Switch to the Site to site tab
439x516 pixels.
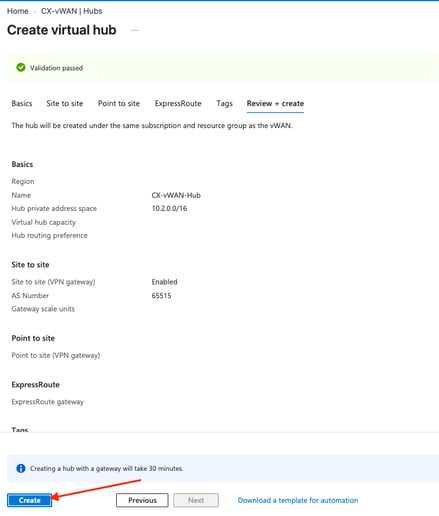[65, 103]
